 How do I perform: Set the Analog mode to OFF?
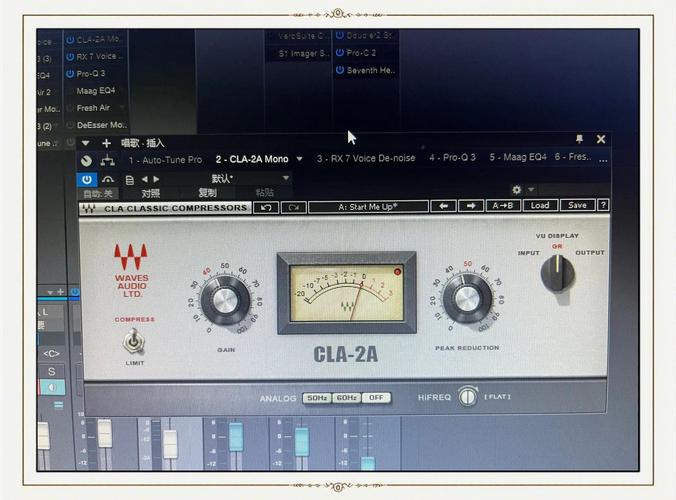pyautogui.click(x=376, y=398)
